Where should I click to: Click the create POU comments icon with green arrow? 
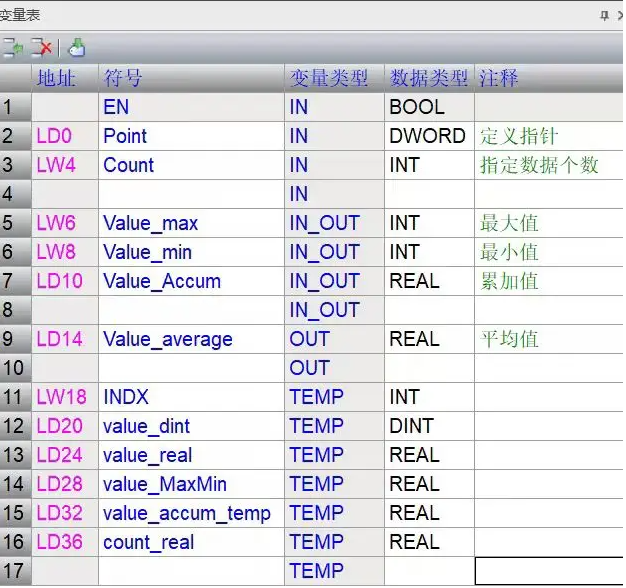[x=77, y=48]
